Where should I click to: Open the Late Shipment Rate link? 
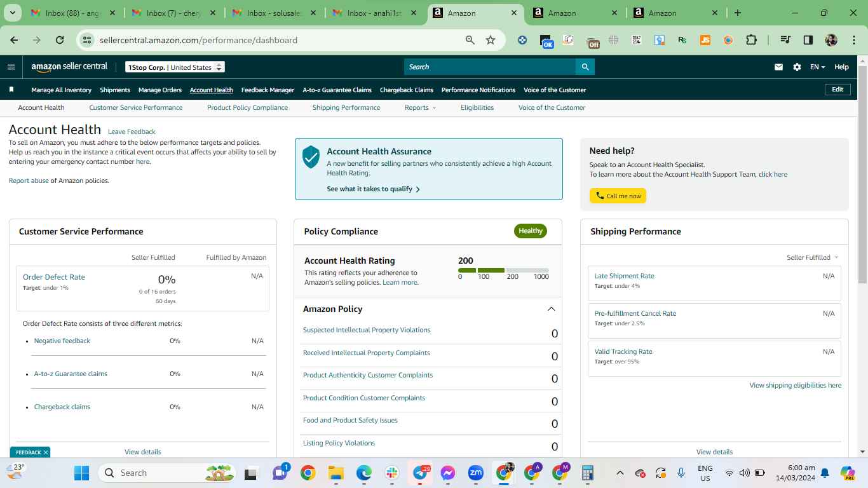tap(624, 276)
